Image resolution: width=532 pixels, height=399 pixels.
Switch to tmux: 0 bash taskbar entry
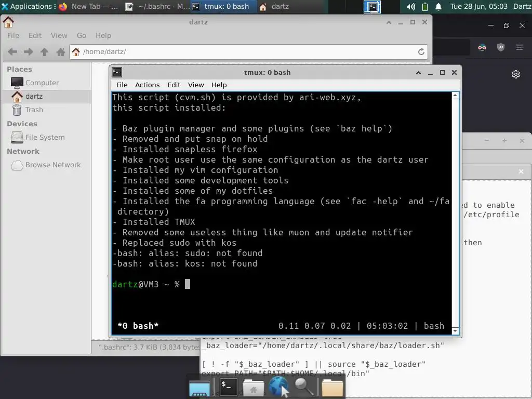[222, 6]
